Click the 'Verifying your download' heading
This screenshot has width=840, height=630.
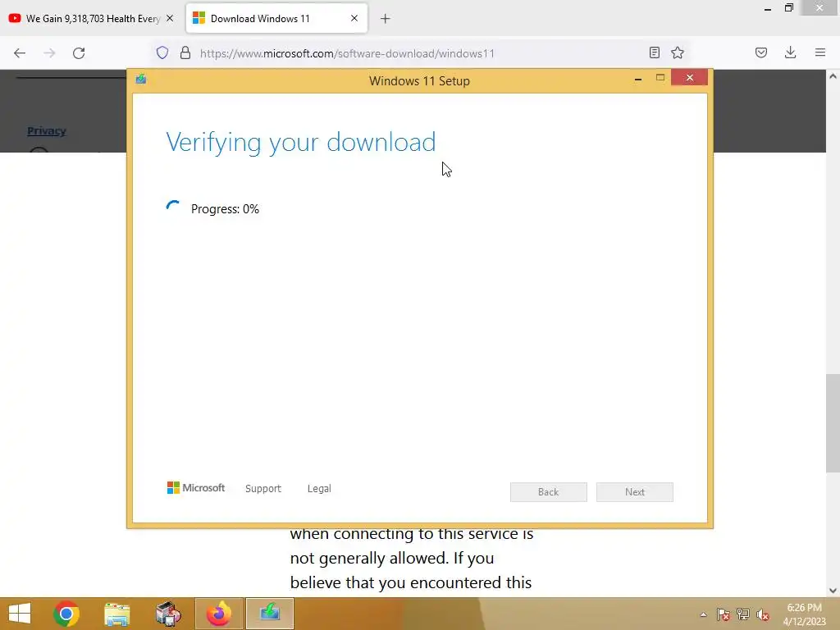pos(300,143)
